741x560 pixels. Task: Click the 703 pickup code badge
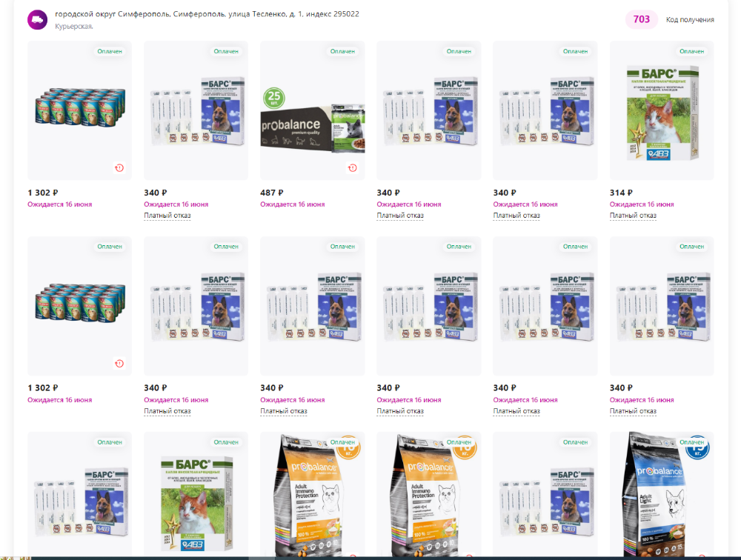641,19
